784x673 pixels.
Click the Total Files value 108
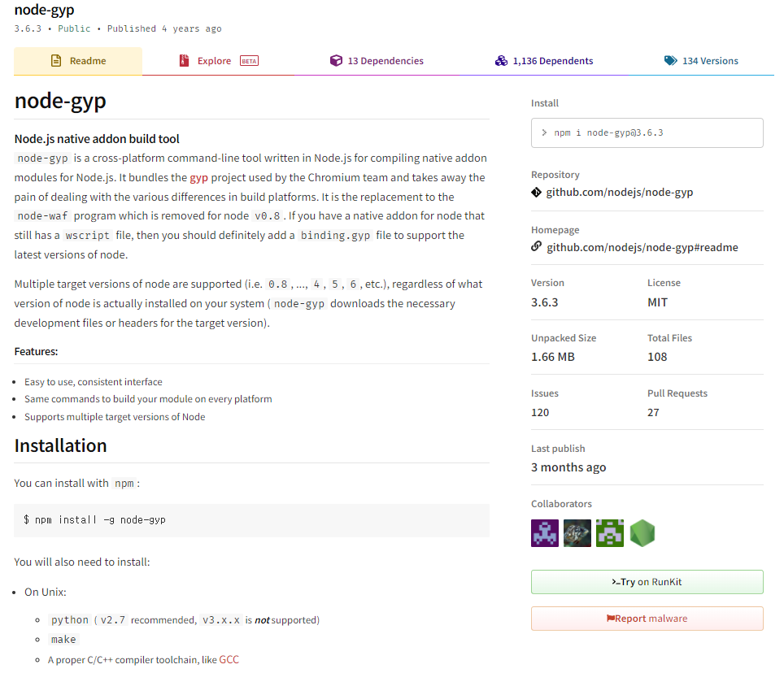point(657,358)
